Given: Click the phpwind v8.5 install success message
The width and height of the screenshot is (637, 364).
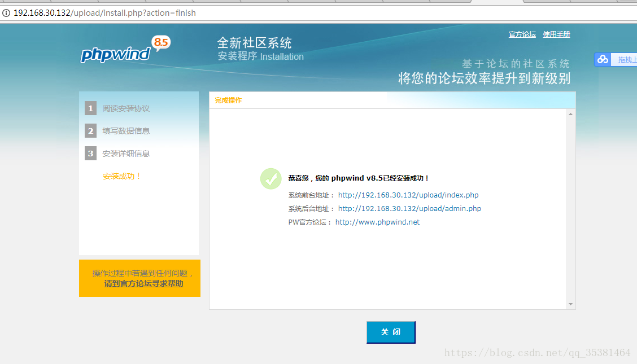Looking at the screenshot, I should (x=358, y=178).
